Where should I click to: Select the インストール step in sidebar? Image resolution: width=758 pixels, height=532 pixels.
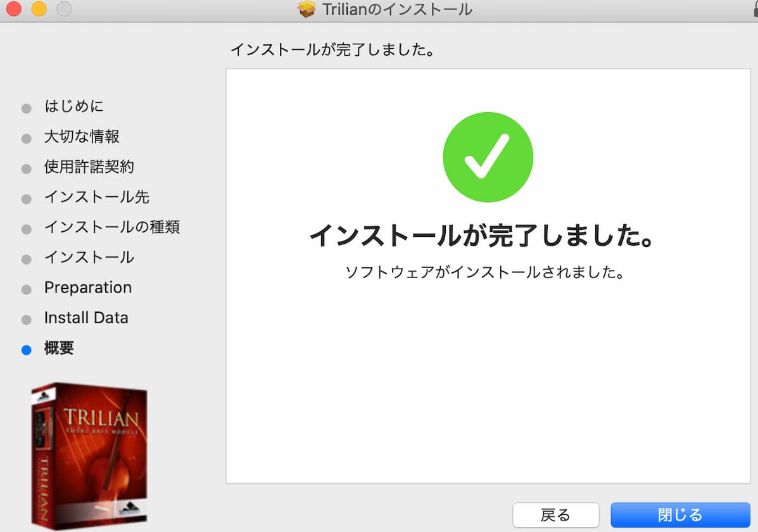click(x=89, y=257)
